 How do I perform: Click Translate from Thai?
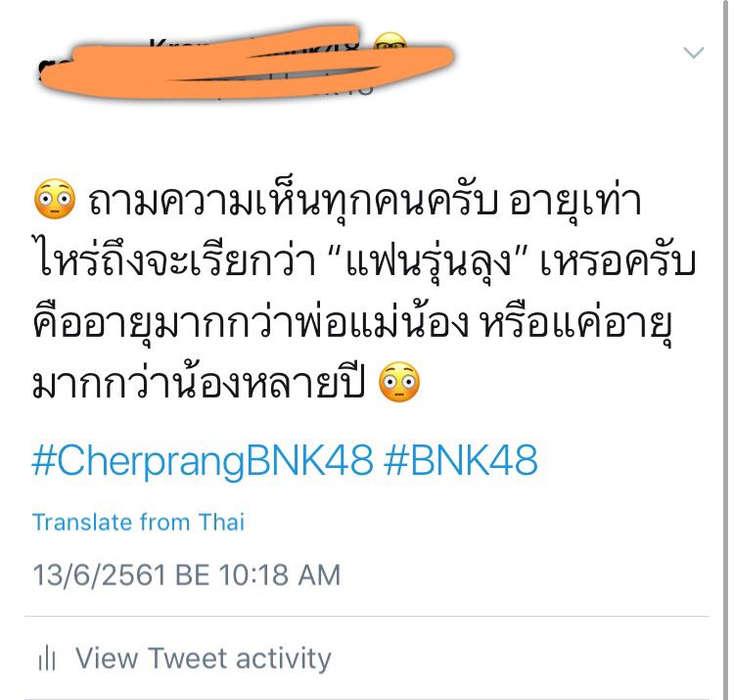[138, 522]
